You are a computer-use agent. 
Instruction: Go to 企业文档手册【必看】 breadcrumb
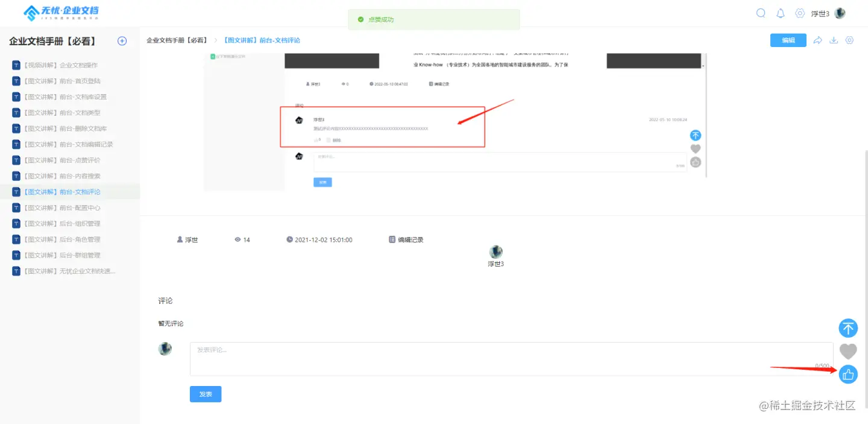(177, 40)
